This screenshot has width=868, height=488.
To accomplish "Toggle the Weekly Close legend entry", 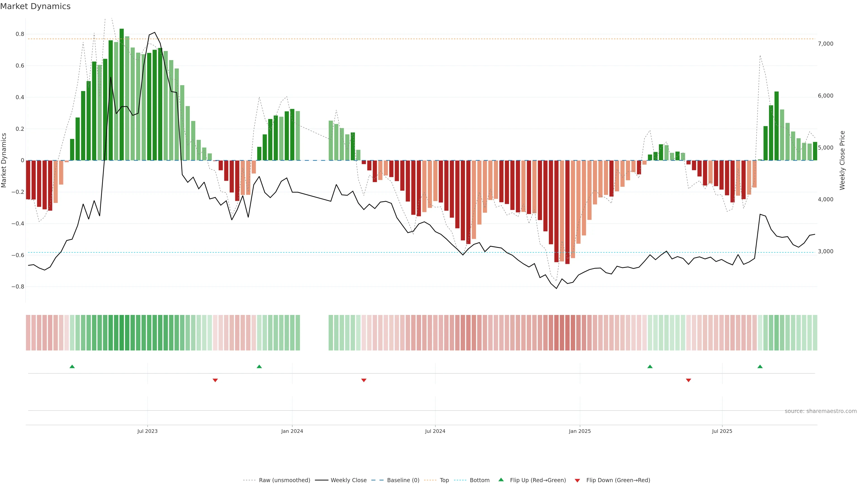I will [348, 480].
